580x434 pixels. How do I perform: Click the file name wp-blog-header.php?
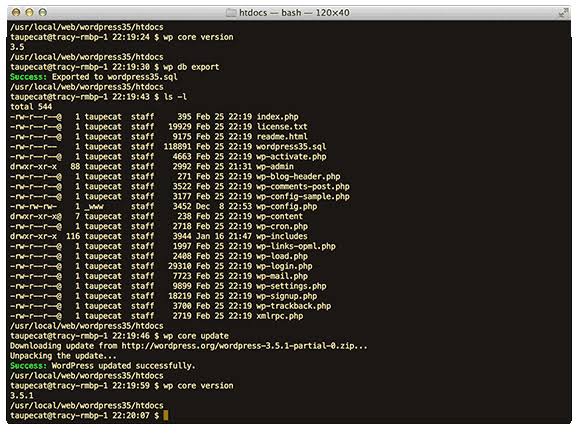(x=298, y=177)
